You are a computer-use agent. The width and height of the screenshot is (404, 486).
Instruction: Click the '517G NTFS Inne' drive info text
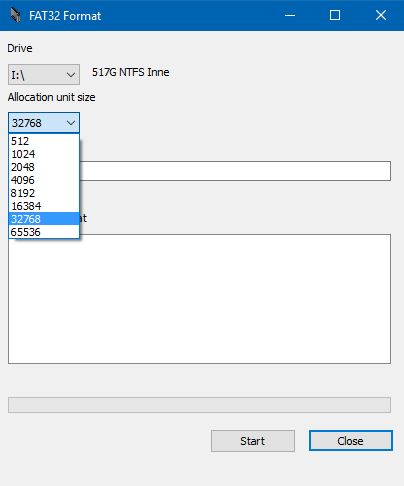tap(131, 72)
